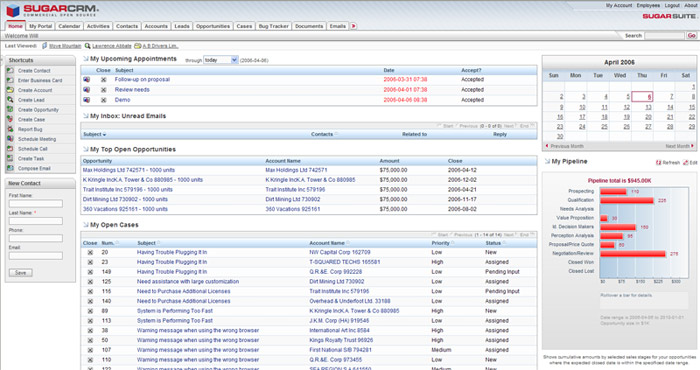Click the Logout link

672,5
